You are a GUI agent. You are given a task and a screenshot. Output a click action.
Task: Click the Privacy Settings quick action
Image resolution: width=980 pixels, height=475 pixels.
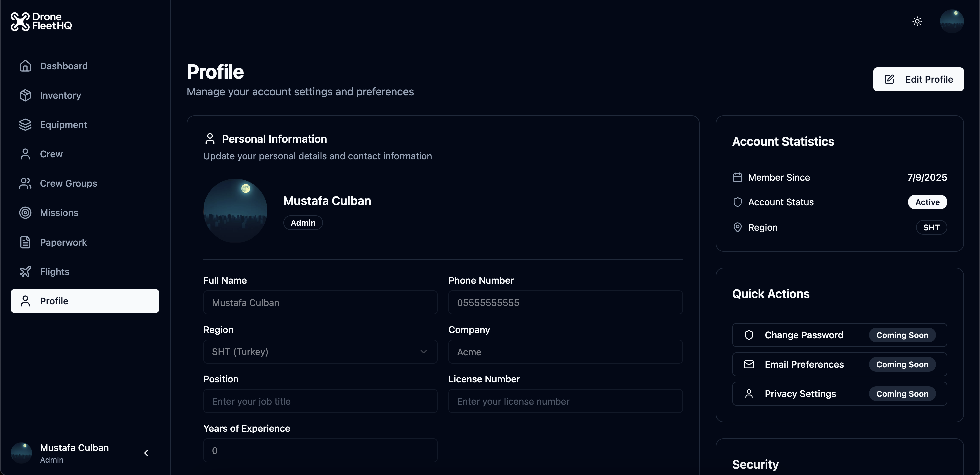839,393
